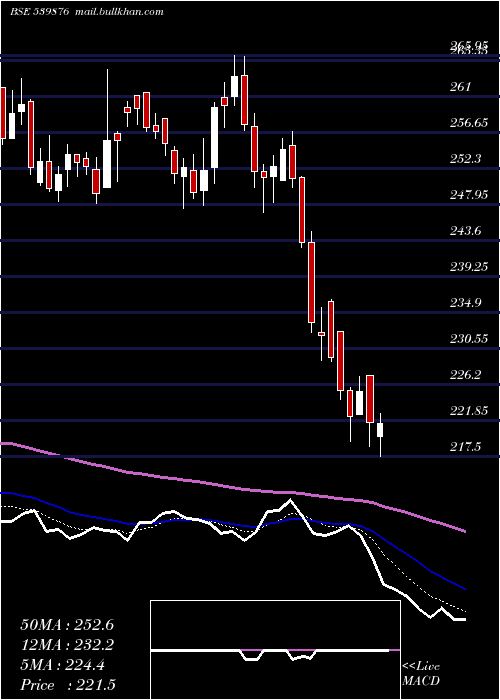Viewport: 500px width, 700px height.
Task: Click the 50MA : 252.6 readout
Action: click(67, 625)
